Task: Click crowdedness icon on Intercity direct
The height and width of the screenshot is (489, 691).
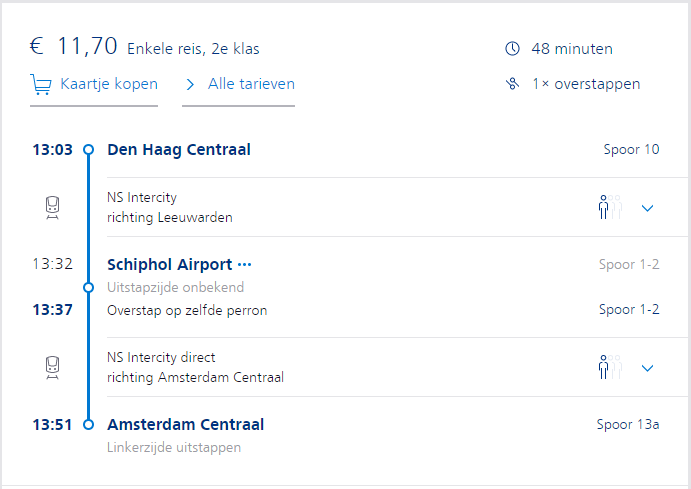Action: pyautogui.click(x=609, y=367)
